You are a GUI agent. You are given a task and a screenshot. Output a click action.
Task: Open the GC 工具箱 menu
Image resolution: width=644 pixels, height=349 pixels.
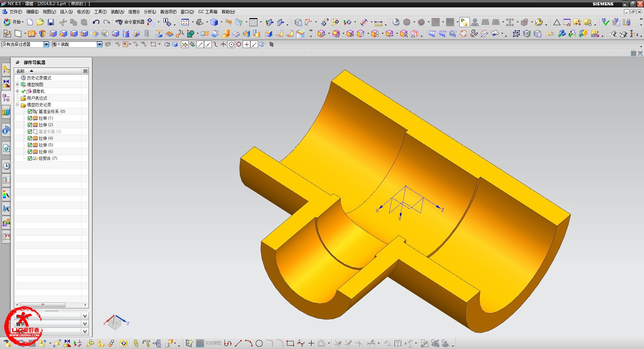[x=208, y=12]
